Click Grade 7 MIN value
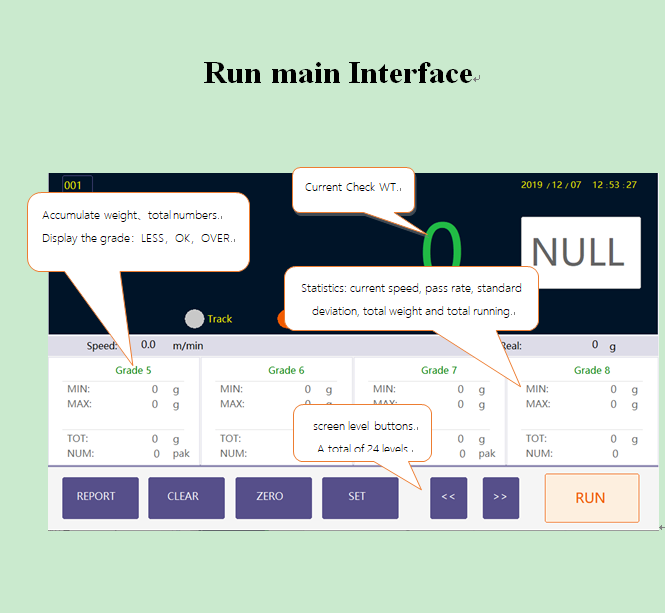This screenshot has height=613, width=665. click(x=461, y=389)
